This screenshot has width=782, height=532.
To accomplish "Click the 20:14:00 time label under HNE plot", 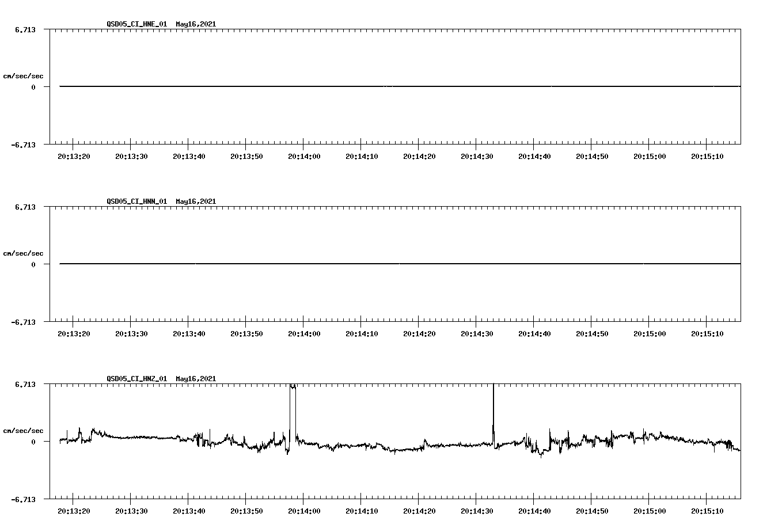I will tap(304, 157).
